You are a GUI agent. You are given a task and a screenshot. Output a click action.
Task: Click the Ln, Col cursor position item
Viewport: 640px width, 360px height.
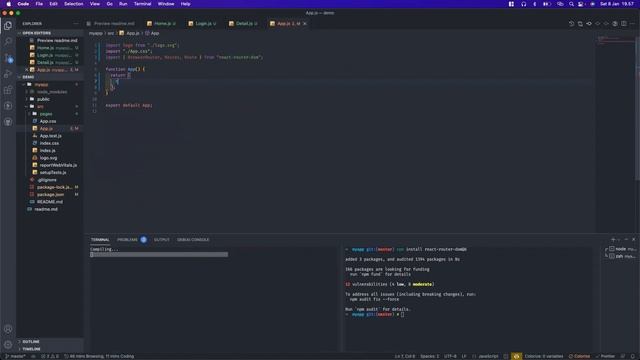(404, 356)
